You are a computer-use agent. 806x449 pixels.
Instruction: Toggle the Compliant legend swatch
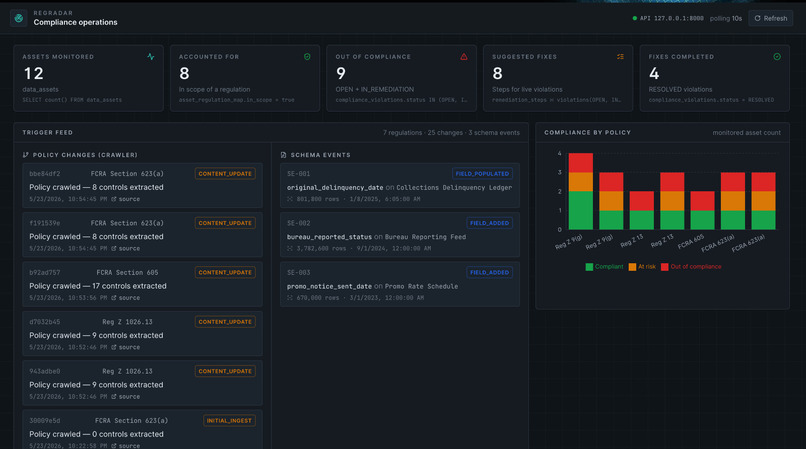tap(589, 267)
